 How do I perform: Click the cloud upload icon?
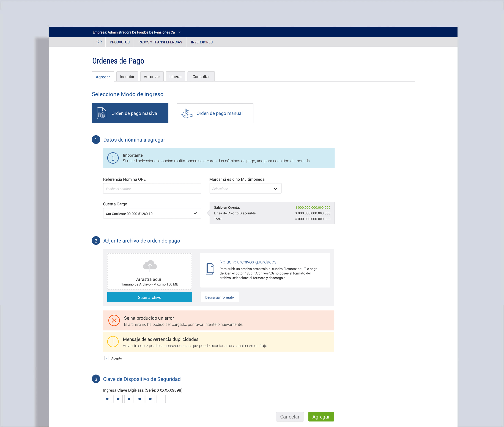click(150, 266)
